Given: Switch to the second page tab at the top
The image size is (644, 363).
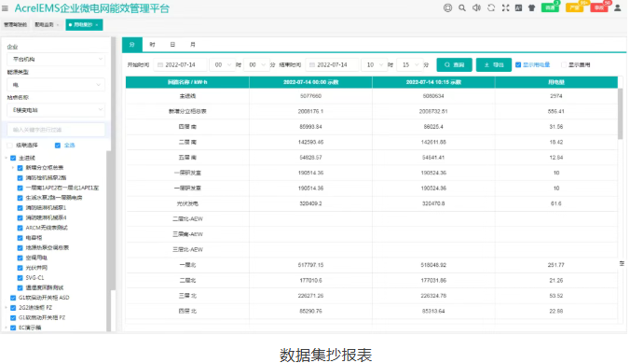Looking at the screenshot, I should (45, 24).
